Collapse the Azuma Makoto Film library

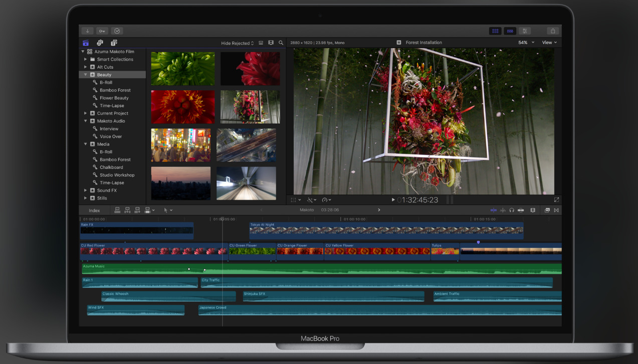(83, 52)
